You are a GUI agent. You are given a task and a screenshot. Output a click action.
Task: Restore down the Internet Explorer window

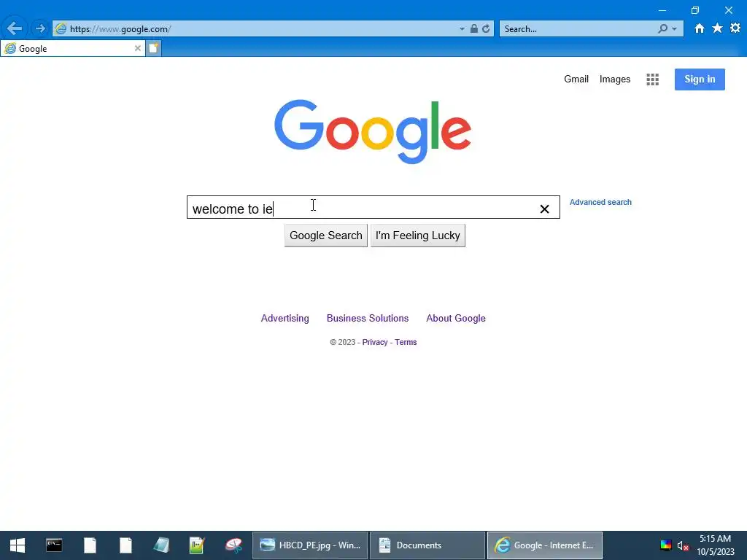click(695, 10)
